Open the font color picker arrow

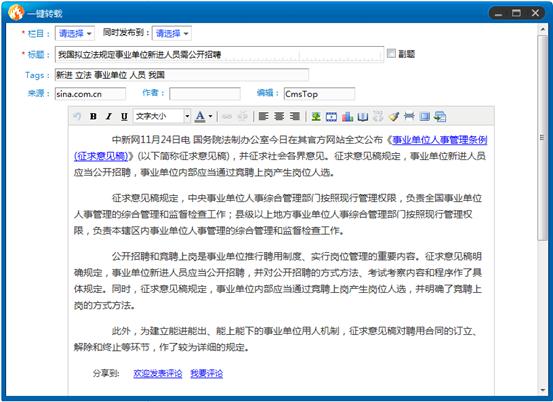click(x=211, y=116)
